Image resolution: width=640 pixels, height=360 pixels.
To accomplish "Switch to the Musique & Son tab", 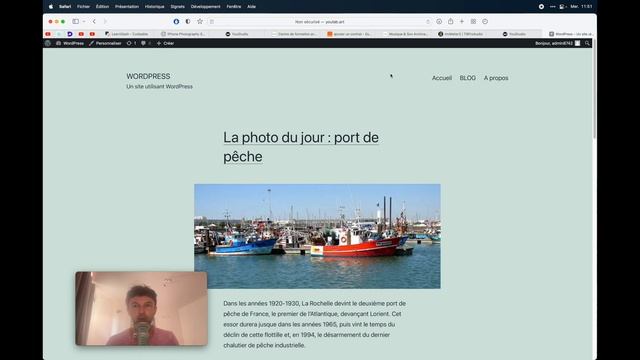I will coord(406,34).
